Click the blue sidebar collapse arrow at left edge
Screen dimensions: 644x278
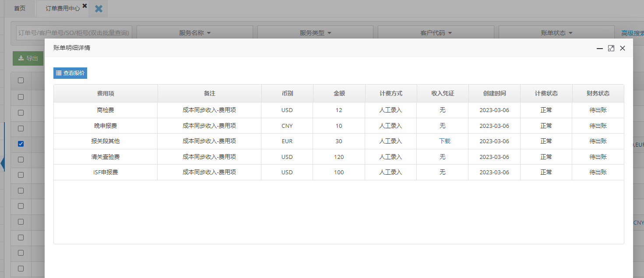coord(2,163)
